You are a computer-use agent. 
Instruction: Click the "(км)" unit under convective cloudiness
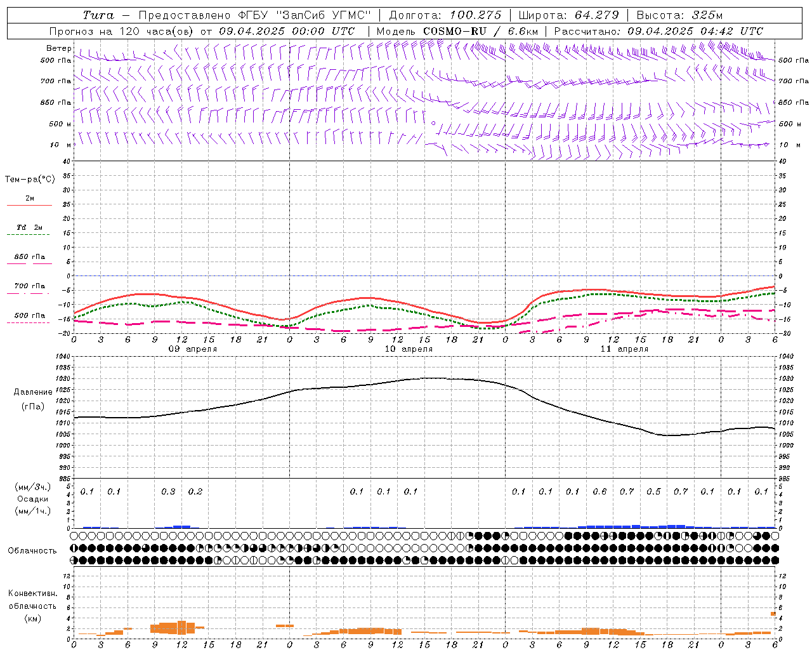pyautogui.click(x=32, y=618)
